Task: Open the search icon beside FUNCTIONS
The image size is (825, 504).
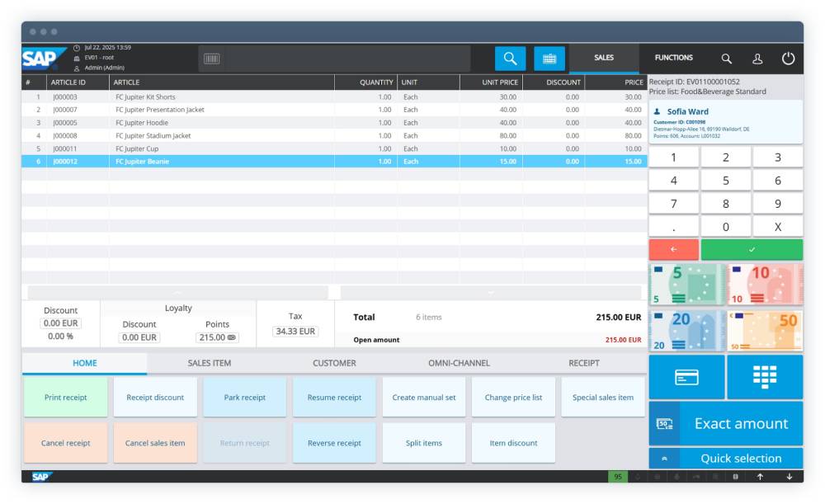Action: pyautogui.click(x=726, y=59)
